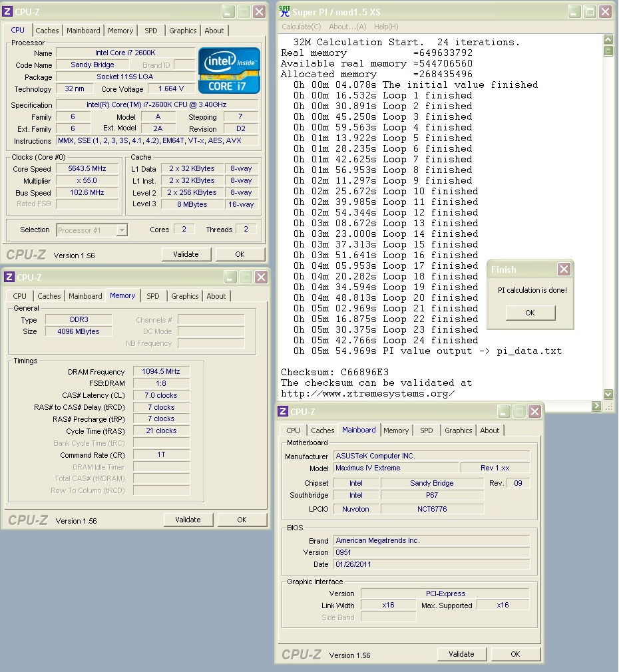Click Loop 24 finished line in Super PI

pos(386,340)
